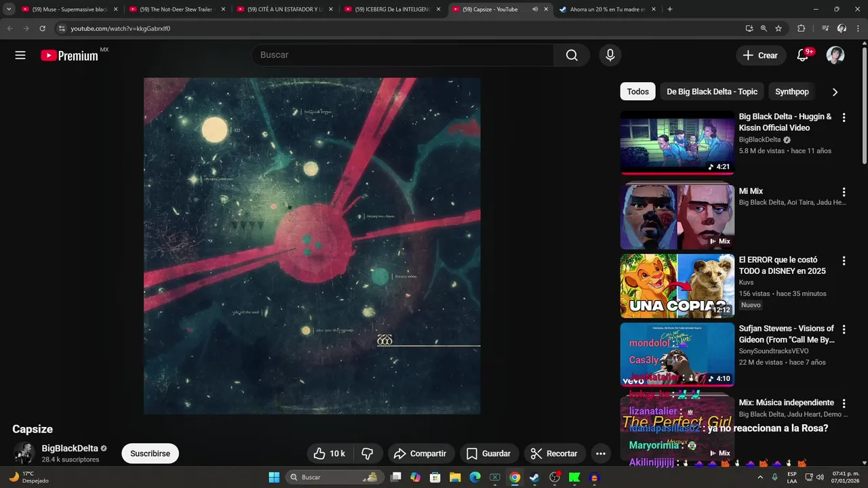Viewport: 868px width, 488px height.
Task: Open the install app icon in the address bar
Action: [x=749, y=28]
